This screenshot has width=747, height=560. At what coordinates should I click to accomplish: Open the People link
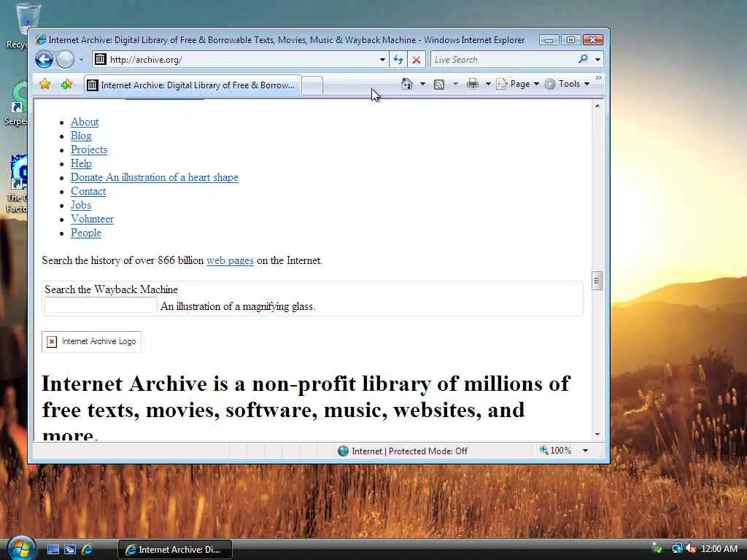86,233
